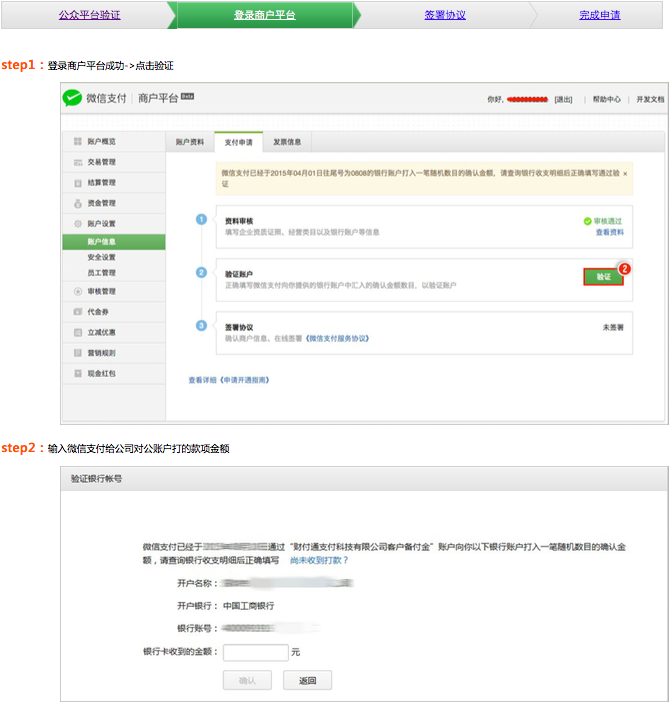Click the WeChat Pay green logo
The width and height of the screenshot is (672, 707).
pos(72,98)
